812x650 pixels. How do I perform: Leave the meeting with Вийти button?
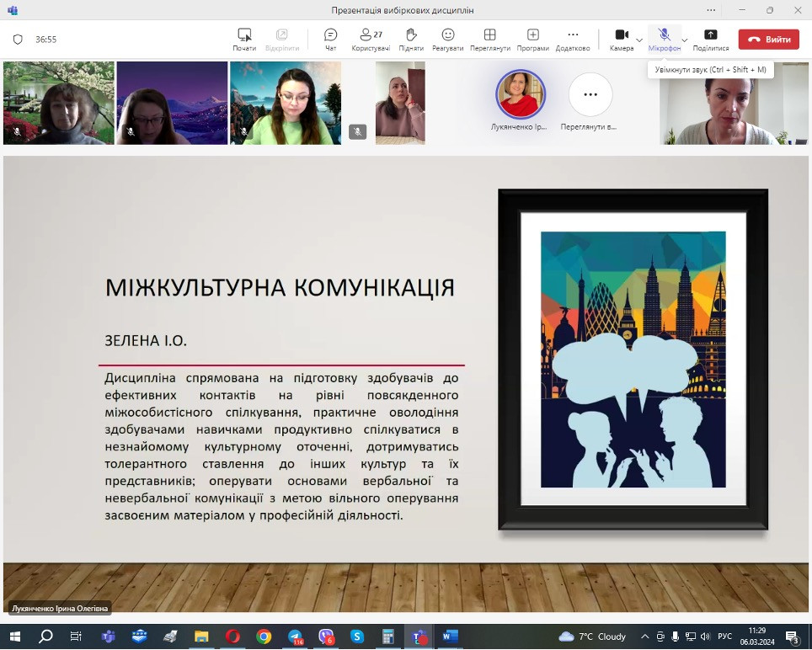768,40
